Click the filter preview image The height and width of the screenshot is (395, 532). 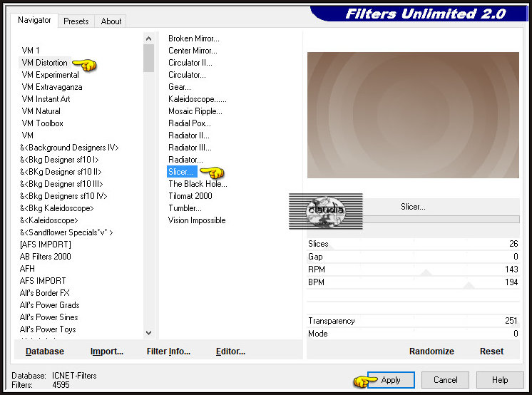coord(413,115)
